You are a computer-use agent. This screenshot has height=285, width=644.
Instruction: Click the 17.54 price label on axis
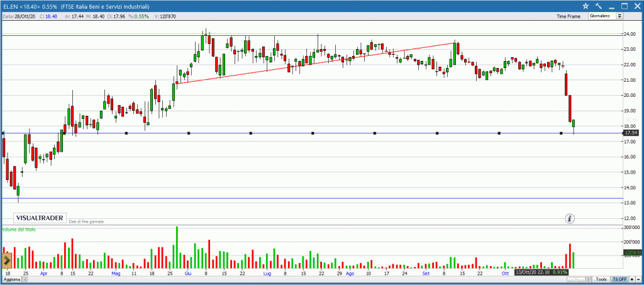click(630, 133)
